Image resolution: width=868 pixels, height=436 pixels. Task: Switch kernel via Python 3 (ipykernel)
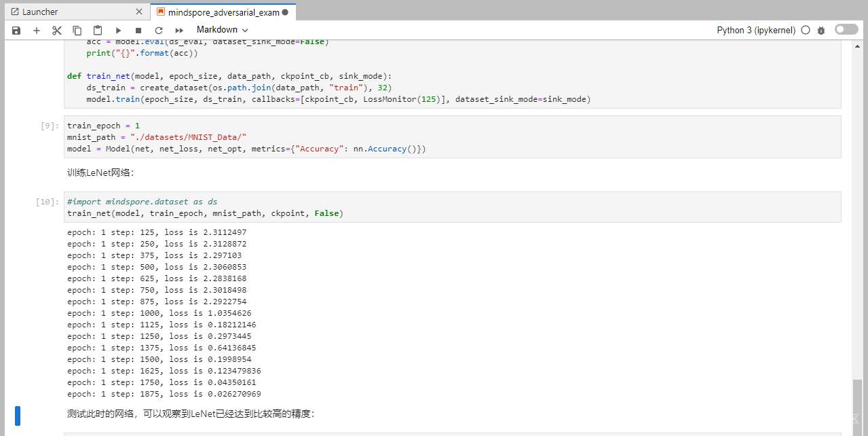(756, 31)
